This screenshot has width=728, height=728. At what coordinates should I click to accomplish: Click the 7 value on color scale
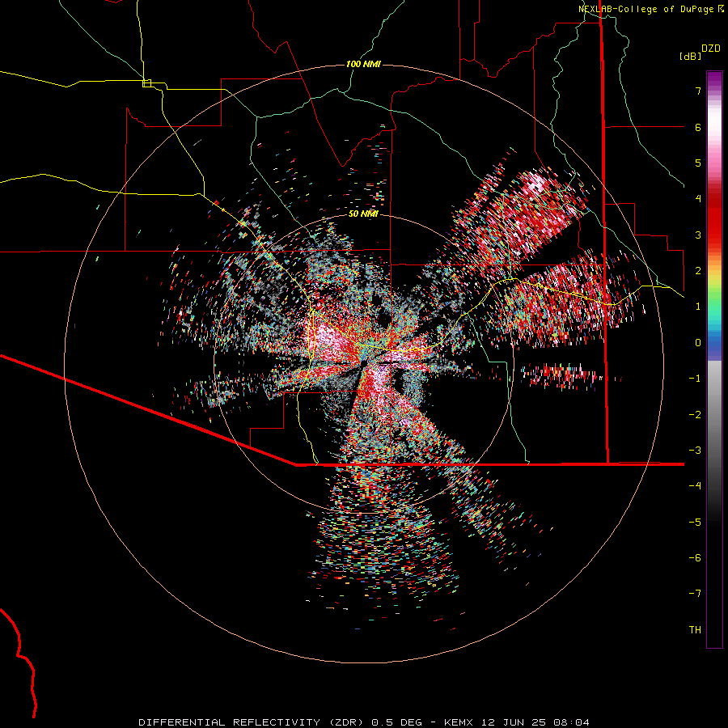(x=698, y=91)
